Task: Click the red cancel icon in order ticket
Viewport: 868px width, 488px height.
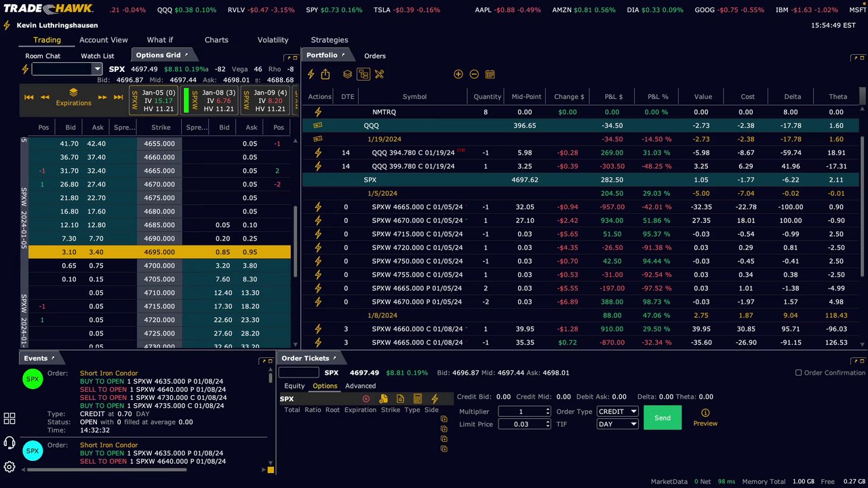Action: click(x=366, y=399)
